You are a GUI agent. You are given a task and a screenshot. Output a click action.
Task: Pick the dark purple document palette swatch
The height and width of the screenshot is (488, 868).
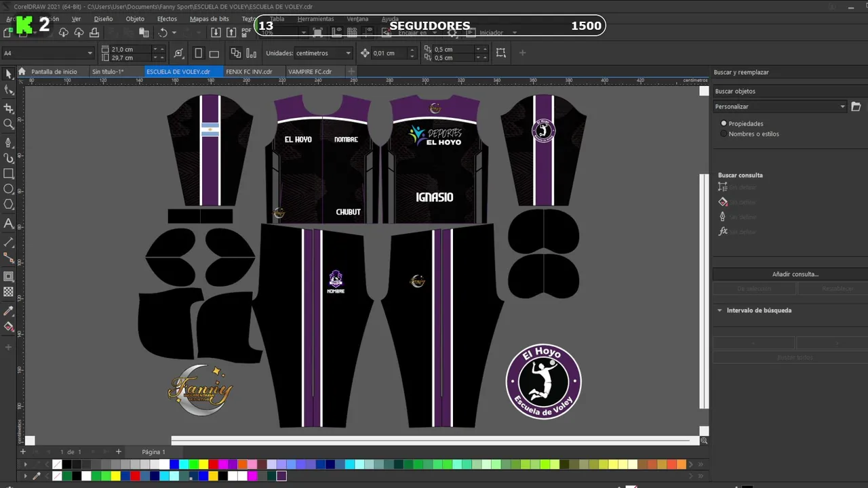click(281, 476)
